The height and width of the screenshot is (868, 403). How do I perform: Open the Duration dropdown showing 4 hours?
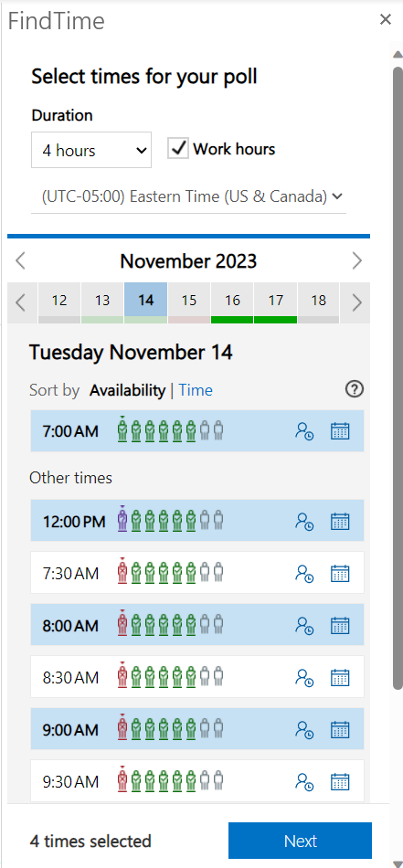(x=91, y=150)
